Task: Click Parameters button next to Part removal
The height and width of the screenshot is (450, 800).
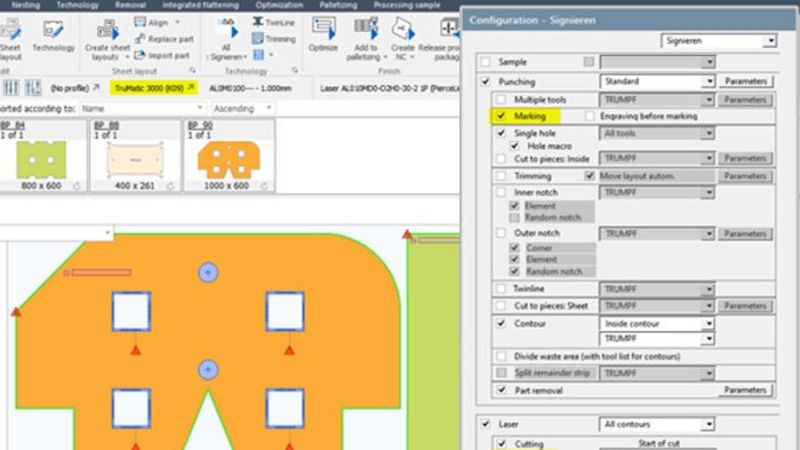Action: click(745, 390)
